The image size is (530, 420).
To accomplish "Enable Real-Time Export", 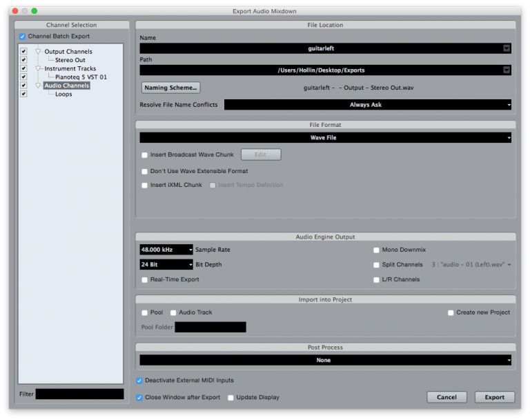I will click(x=145, y=280).
